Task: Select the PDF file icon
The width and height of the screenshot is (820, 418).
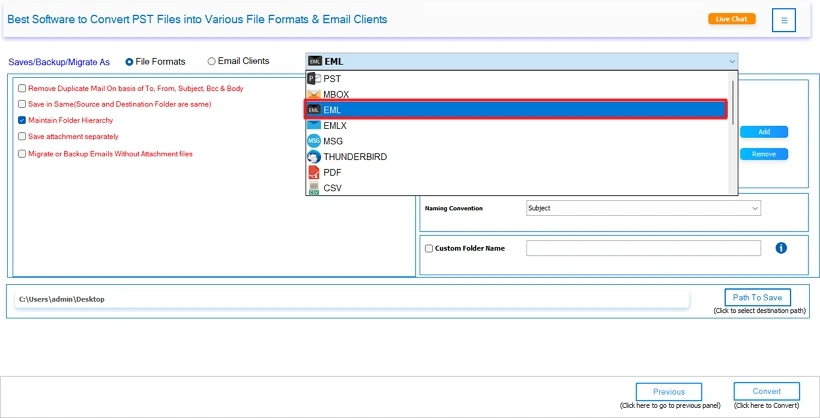Action: 314,172
